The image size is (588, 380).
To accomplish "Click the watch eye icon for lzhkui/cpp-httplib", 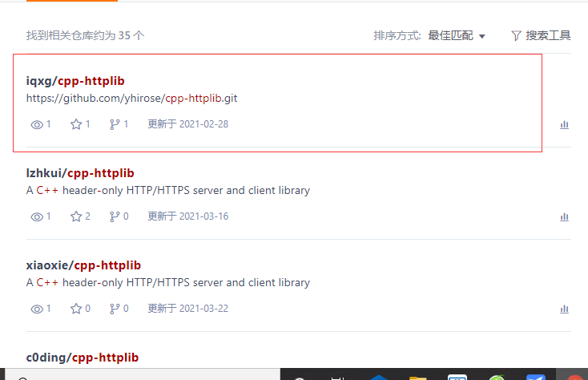I will tap(37, 216).
